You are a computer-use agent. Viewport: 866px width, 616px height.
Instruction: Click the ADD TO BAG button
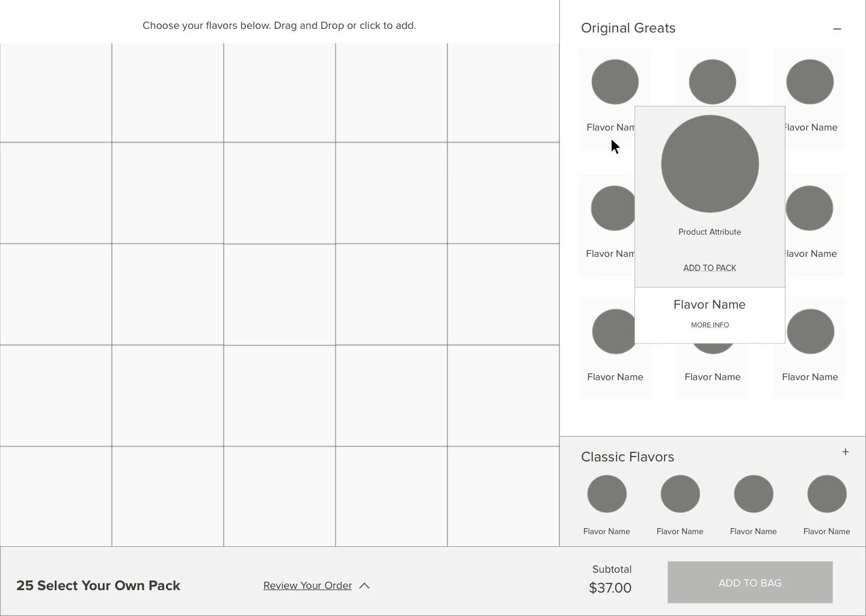(750, 582)
